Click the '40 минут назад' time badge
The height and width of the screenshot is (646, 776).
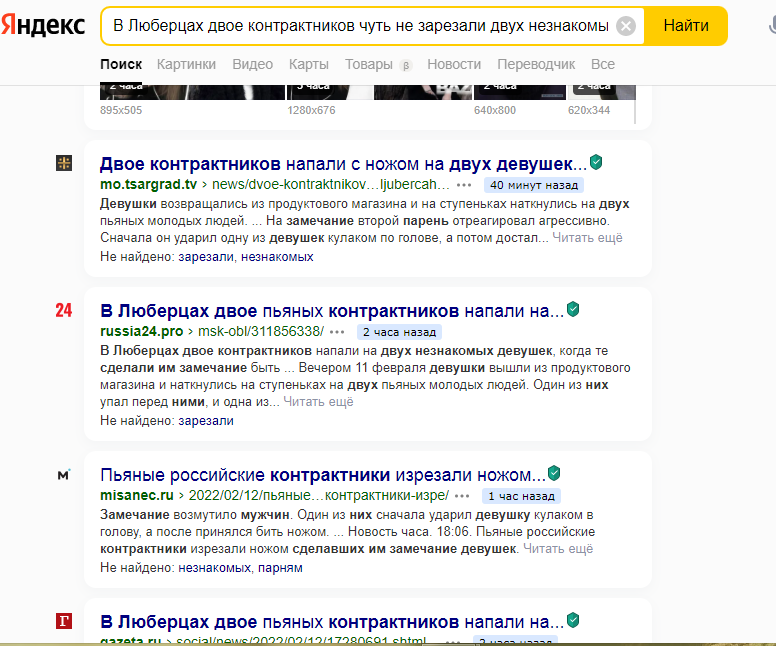pyautogui.click(x=534, y=185)
